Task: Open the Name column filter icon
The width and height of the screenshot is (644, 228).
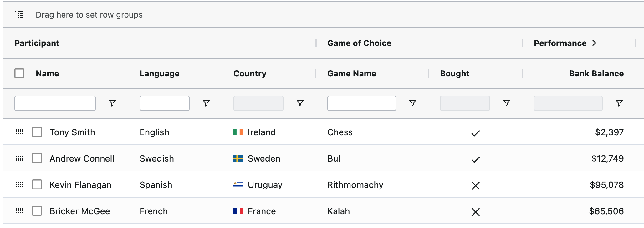Action: [x=112, y=103]
